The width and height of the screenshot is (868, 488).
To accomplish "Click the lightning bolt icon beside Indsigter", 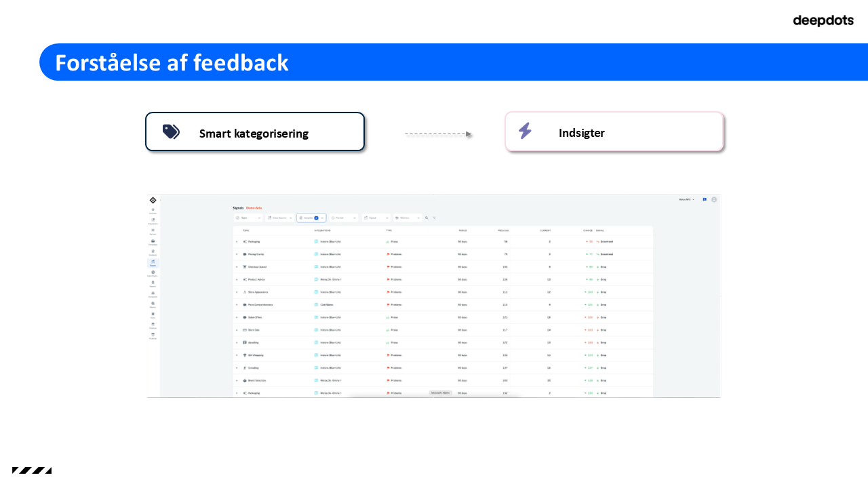I will (x=525, y=131).
